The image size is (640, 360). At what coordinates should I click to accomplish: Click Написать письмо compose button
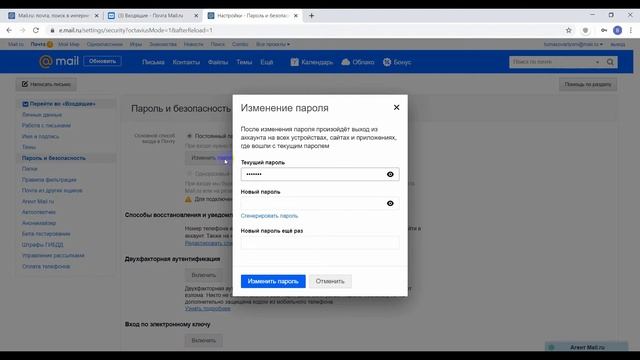(x=46, y=84)
